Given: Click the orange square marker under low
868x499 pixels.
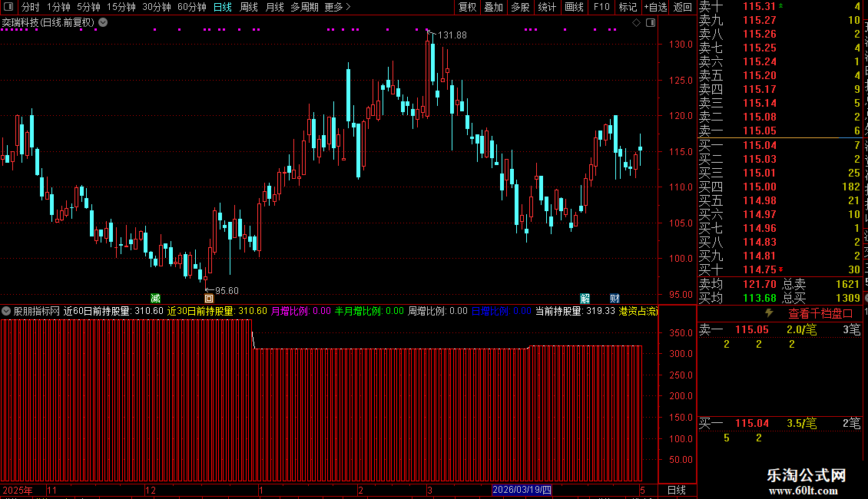Looking at the screenshot, I should click(x=209, y=298).
